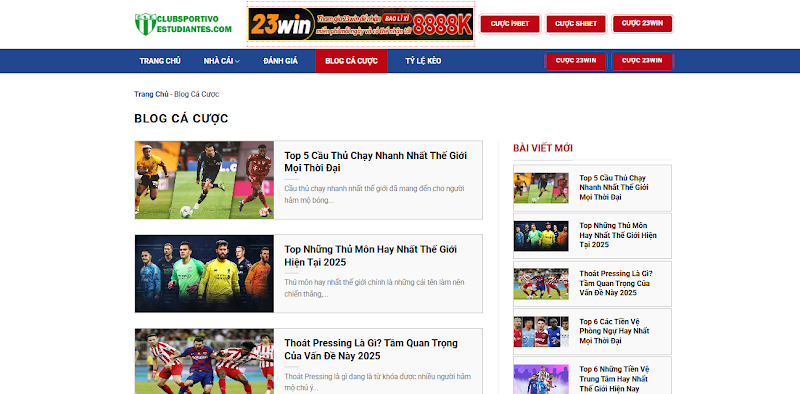The width and height of the screenshot is (800, 394).
Task: Click the CƯỢC I9BET header button
Action: 510,23
